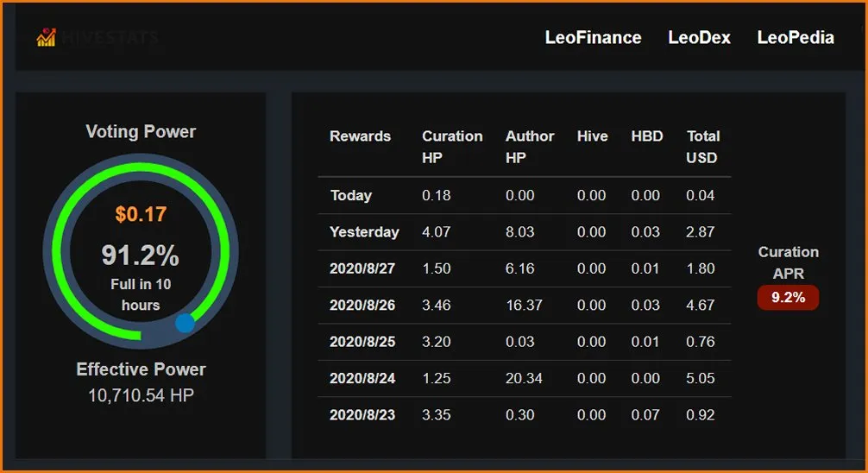Click the Author HP column header
This screenshot has height=473, width=868.
click(530, 147)
